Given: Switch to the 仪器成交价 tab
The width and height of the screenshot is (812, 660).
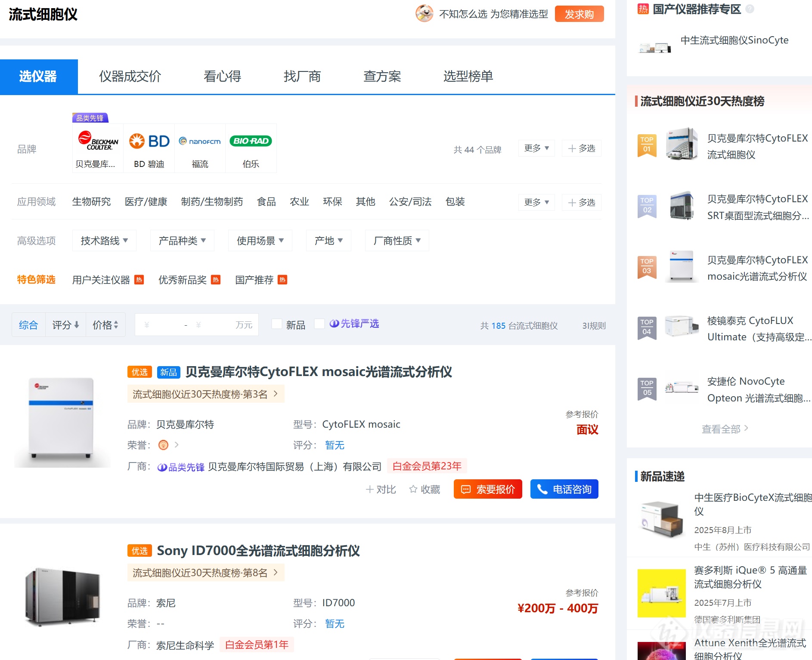Looking at the screenshot, I should coord(130,77).
